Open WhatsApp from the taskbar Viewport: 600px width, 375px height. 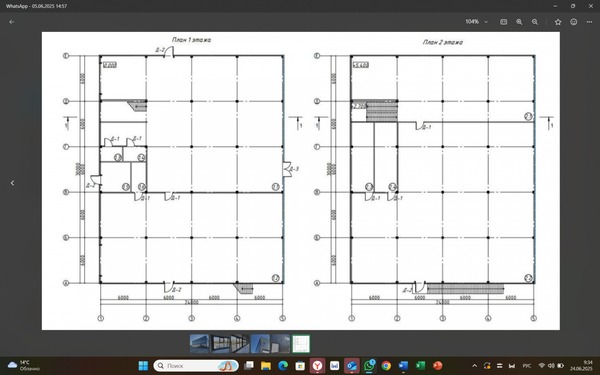(x=369, y=366)
